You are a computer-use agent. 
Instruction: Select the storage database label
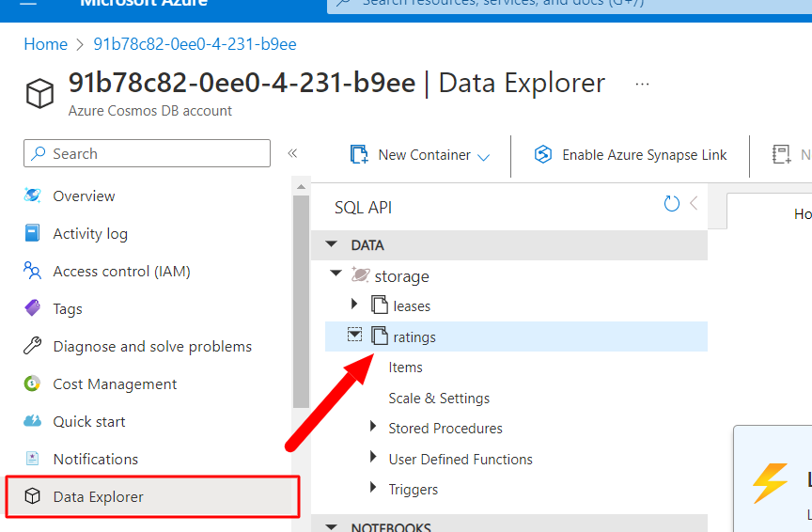pyautogui.click(x=402, y=276)
